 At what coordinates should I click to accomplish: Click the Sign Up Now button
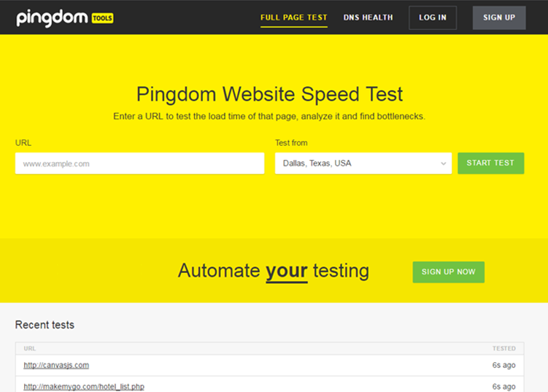point(448,272)
